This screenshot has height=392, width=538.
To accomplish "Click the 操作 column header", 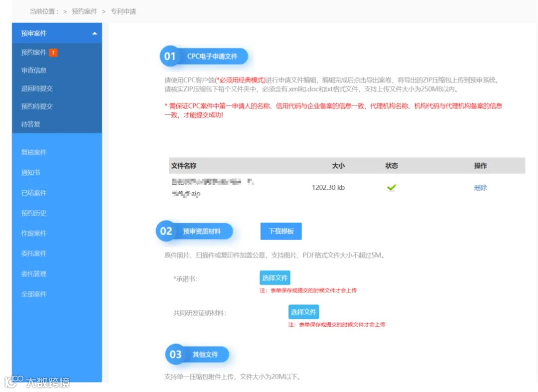I will (x=480, y=166).
